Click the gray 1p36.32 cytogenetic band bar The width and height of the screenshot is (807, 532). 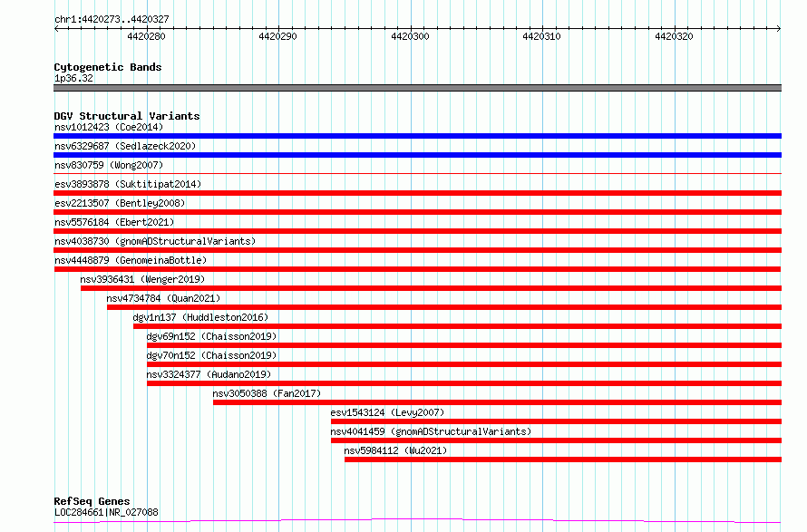coord(417,88)
